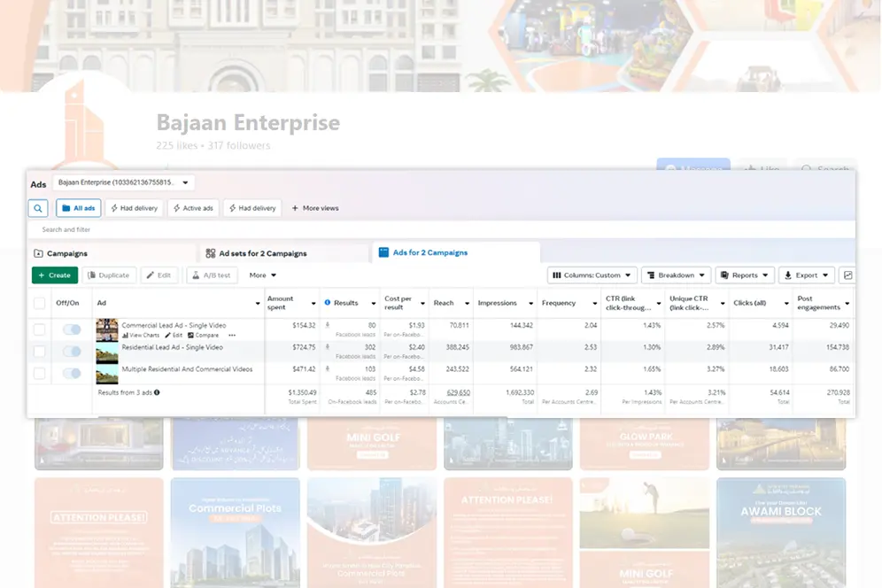Click Commercial Lead Ad - Single Video name
The width and height of the screenshot is (882, 588).
pos(174,325)
